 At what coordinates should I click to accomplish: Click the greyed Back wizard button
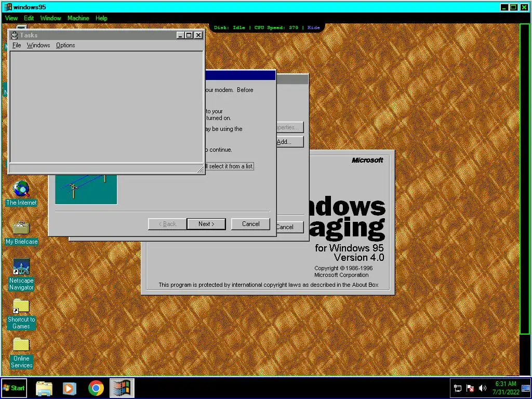(x=167, y=224)
